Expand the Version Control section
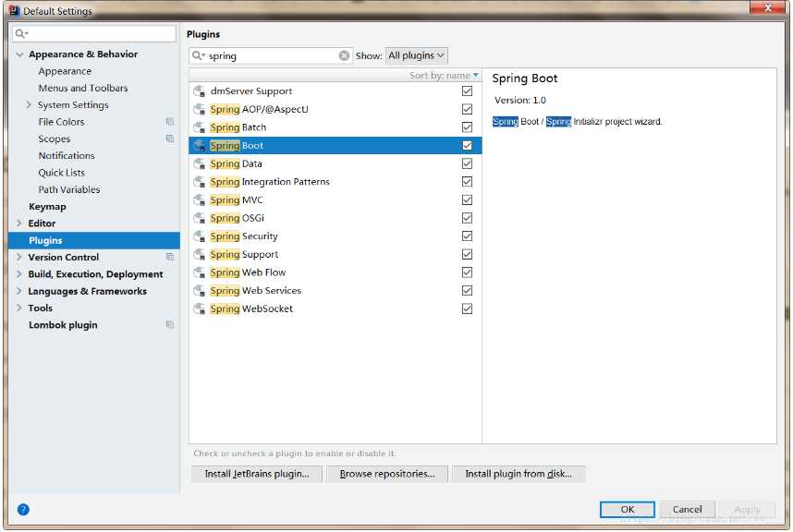This screenshot has width=793, height=532. click(19, 257)
